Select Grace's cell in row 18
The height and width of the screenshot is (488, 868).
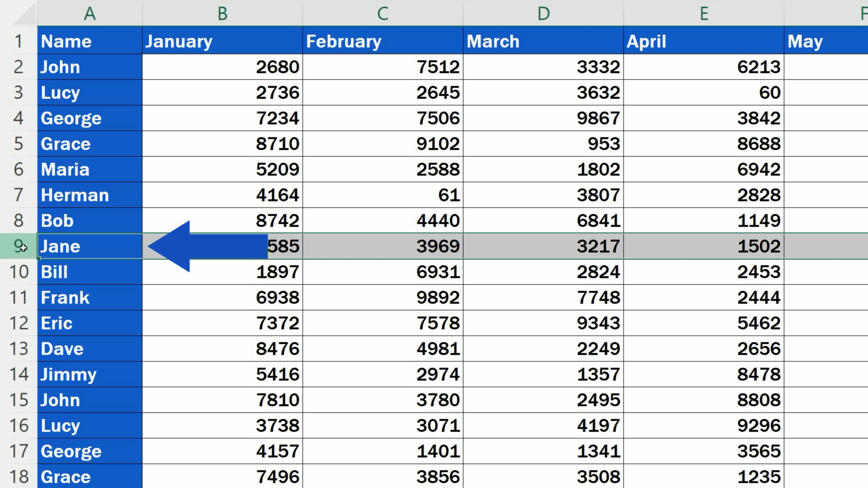(89, 476)
